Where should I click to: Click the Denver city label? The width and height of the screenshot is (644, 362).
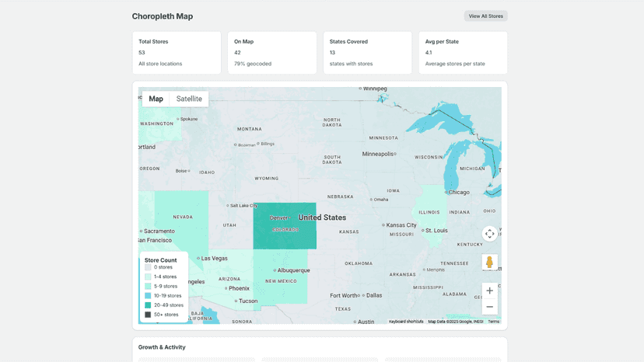pyautogui.click(x=279, y=218)
